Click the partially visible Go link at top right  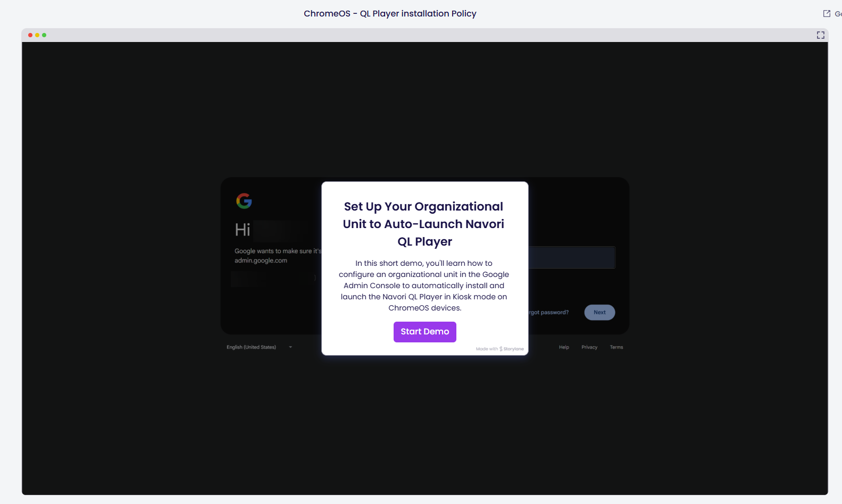point(838,14)
